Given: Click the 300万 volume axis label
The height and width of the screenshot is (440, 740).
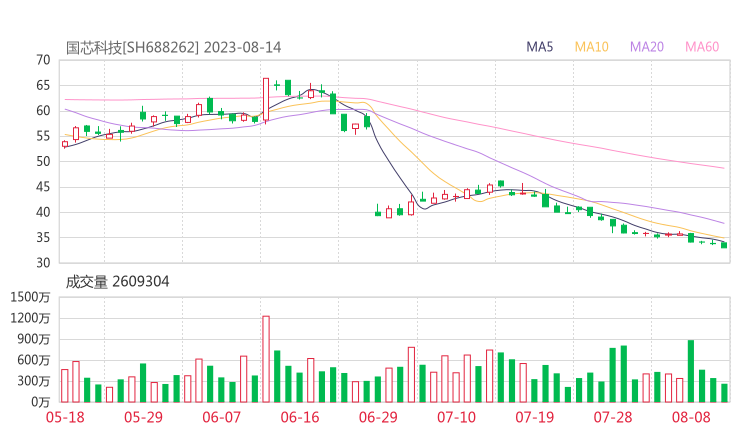Looking at the screenshot, I should click(34, 381).
